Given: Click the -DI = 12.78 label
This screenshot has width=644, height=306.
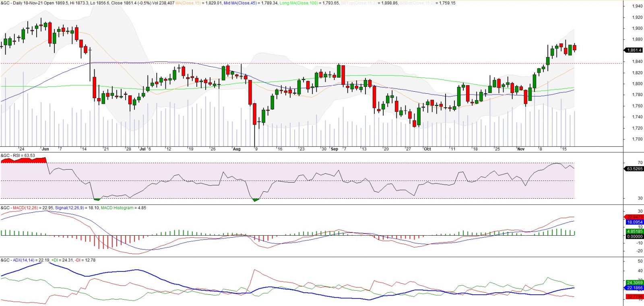Looking at the screenshot, I should point(85,260).
